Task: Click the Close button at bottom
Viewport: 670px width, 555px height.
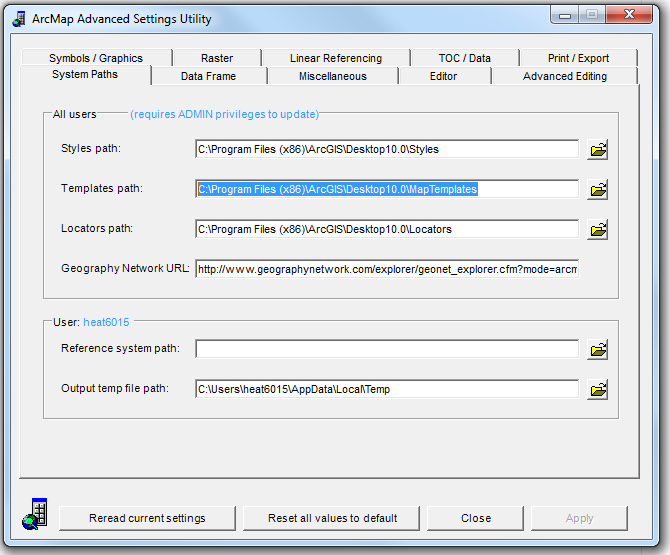Action: 476,518
